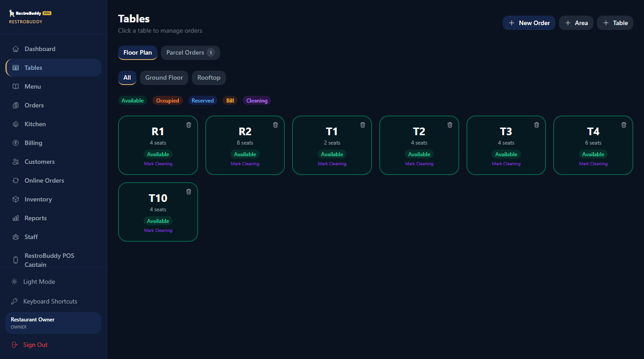This screenshot has width=644, height=359.
Task: Open the T10 table card
Action: point(158,212)
